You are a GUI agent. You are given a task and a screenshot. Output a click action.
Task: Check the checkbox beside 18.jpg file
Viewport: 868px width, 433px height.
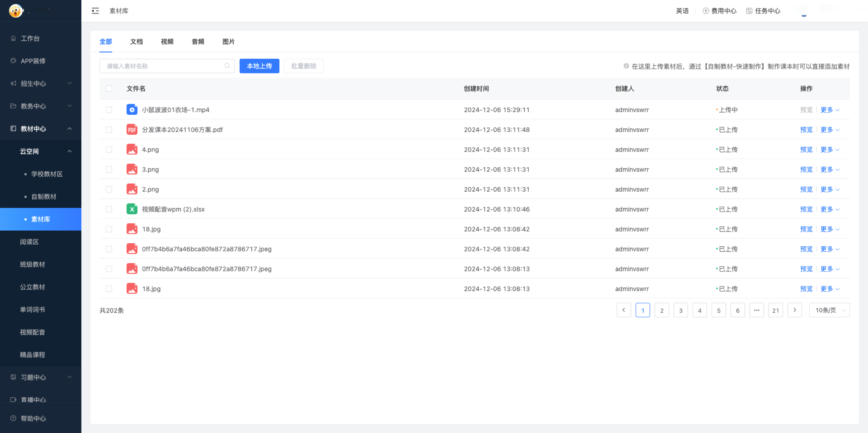(109, 229)
